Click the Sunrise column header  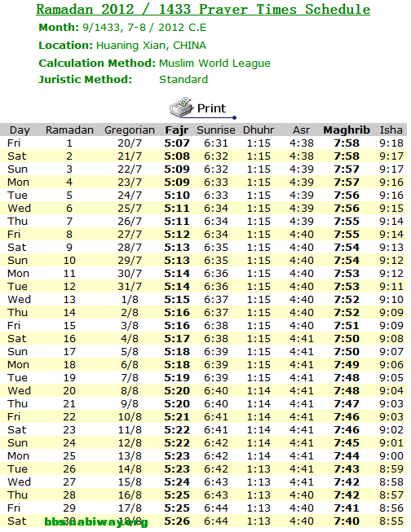point(216,130)
